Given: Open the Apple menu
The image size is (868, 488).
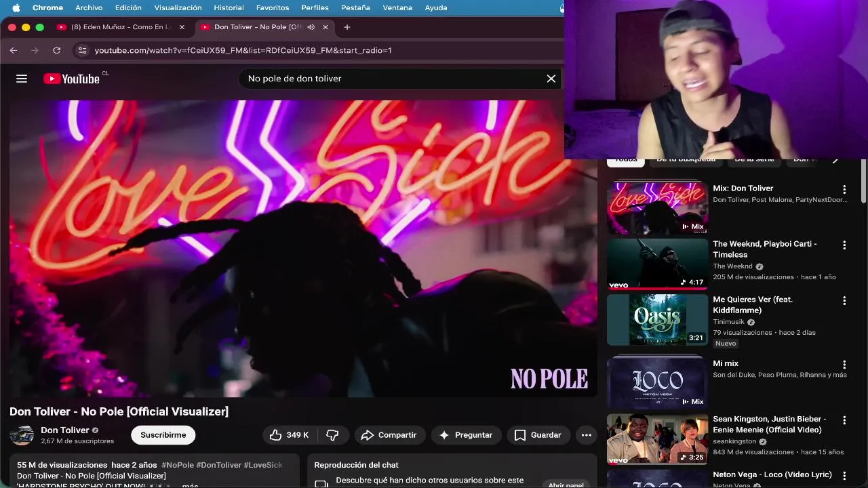Looking at the screenshot, I should (16, 7).
